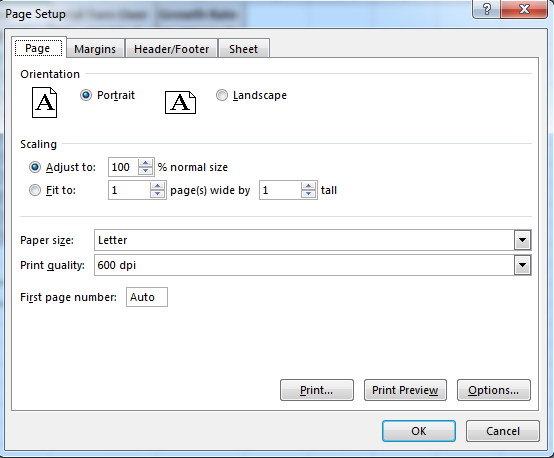This screenshot has width=554, height=458.
Task: Select the Landscape radio button
Action: (222, 95)
